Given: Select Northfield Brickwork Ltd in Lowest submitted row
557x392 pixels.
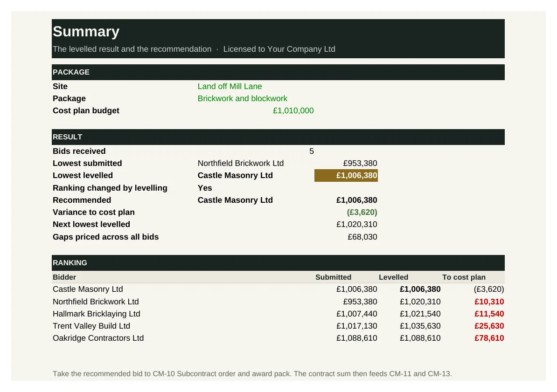Looking at the screenshot, I should (x=241, y=163).
